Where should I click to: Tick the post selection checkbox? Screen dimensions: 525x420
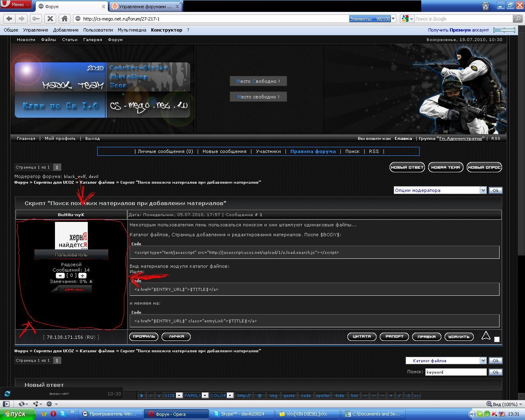point(497,339)
